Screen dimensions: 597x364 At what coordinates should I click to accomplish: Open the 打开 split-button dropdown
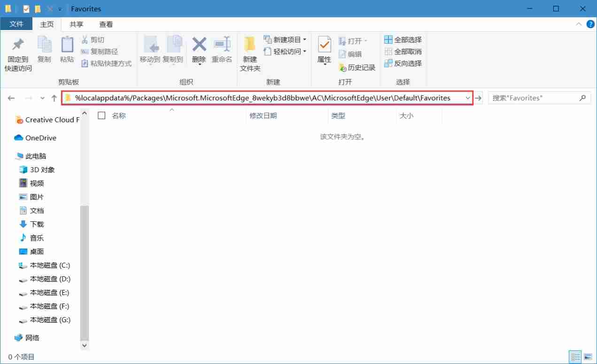pos(366,40)
